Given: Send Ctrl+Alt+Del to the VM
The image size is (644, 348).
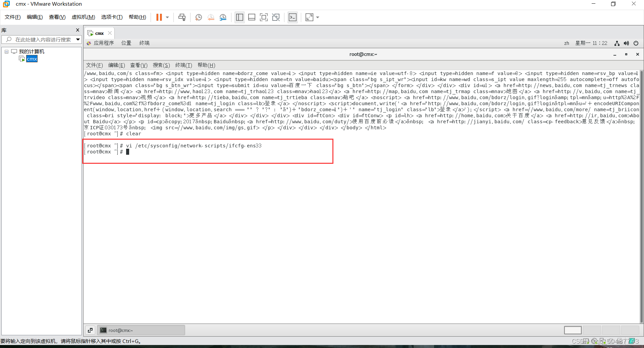Looking at the screenshot, I should point(182,17).
